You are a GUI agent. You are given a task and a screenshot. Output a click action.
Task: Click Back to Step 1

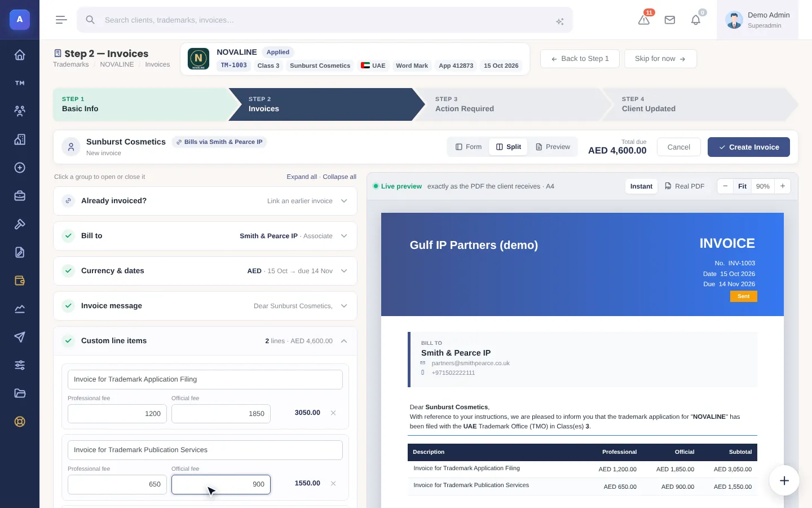[580, 59]
